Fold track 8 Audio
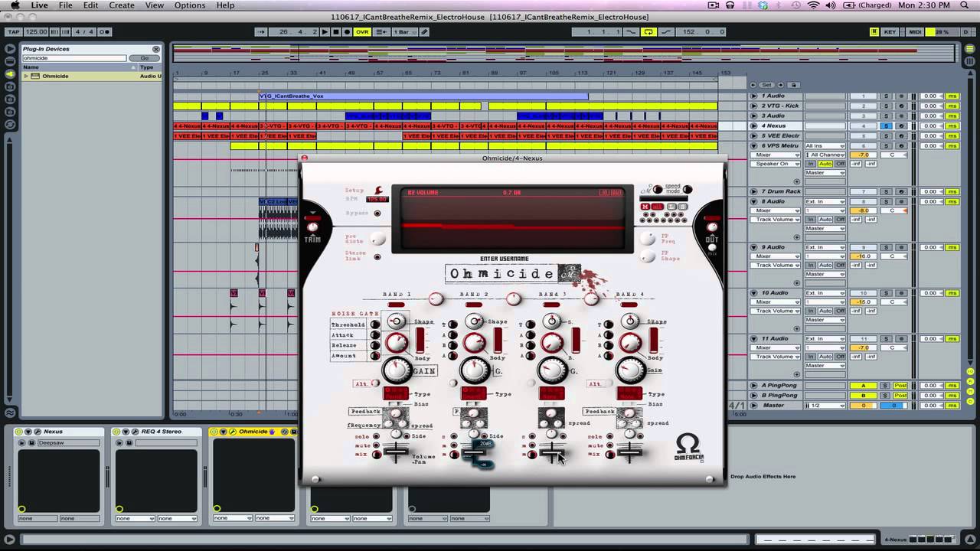980x551 pixels. click(753, 201)
